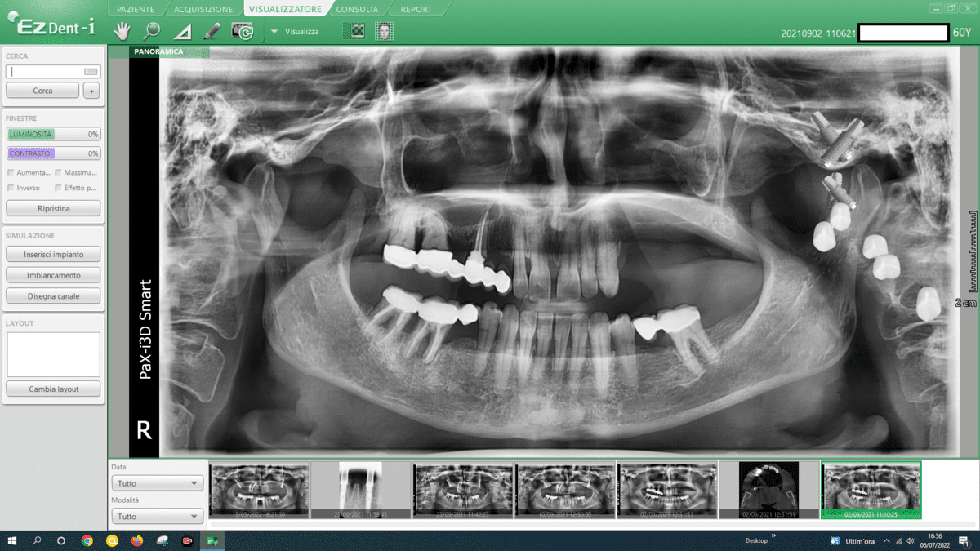Activate the magnifier zoom tool

(x=152, y=31)
